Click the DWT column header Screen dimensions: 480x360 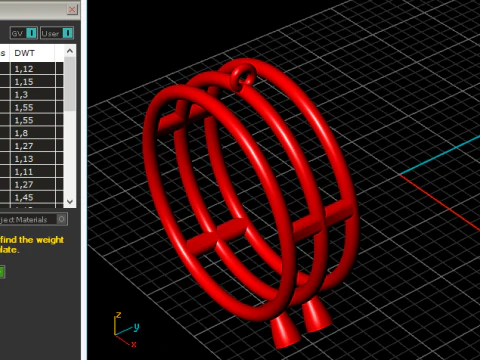(x=32, y=53)
